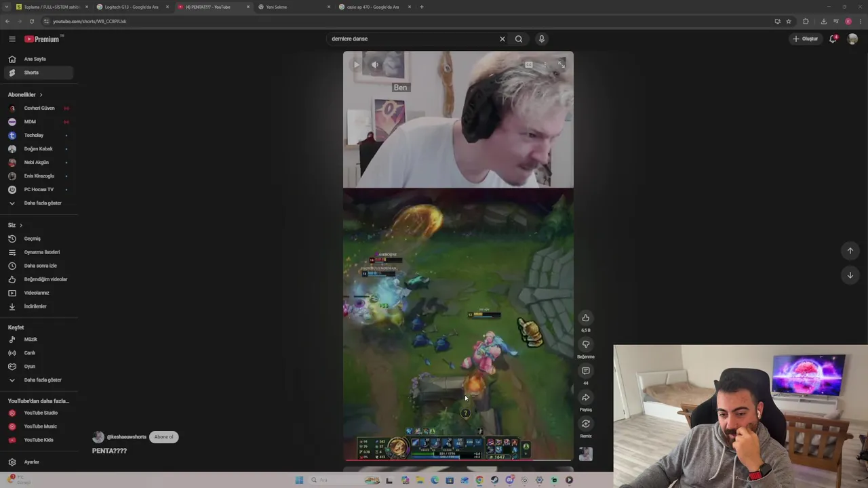The image size is (868, 488).
Task: Click the Abone ol subscribe button
Action: click(x=163, y=436)
